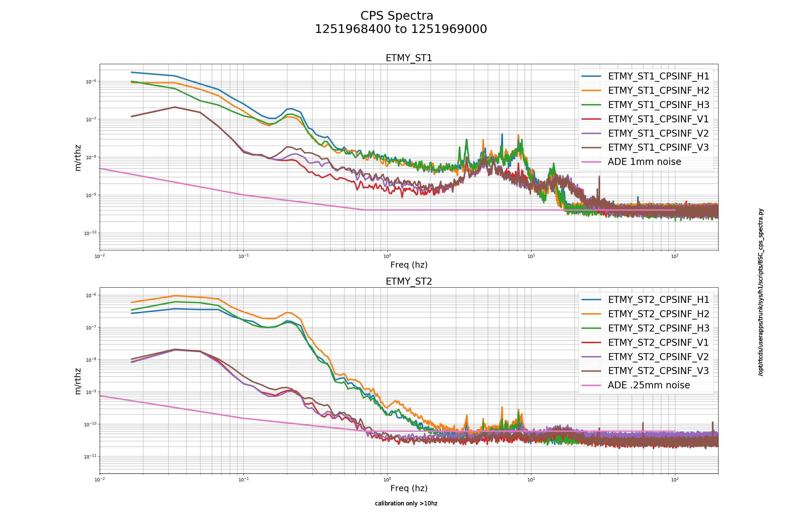Click the "ADE .25mm noise" legend label
The image size is (798, 532).
[649, 385]
